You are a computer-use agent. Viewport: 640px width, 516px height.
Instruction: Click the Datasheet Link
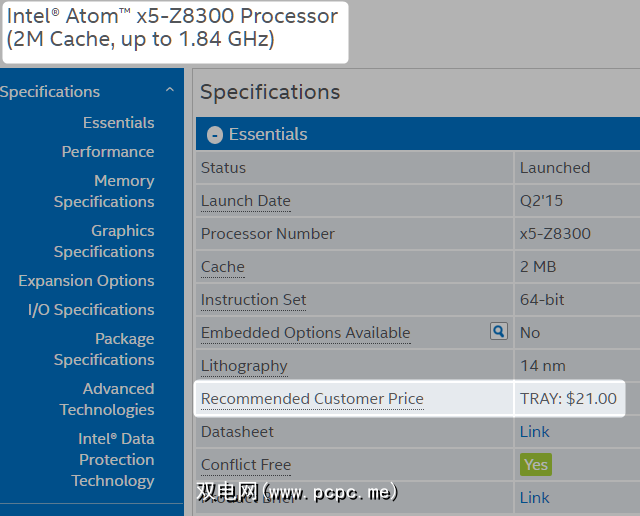(534, 431)
